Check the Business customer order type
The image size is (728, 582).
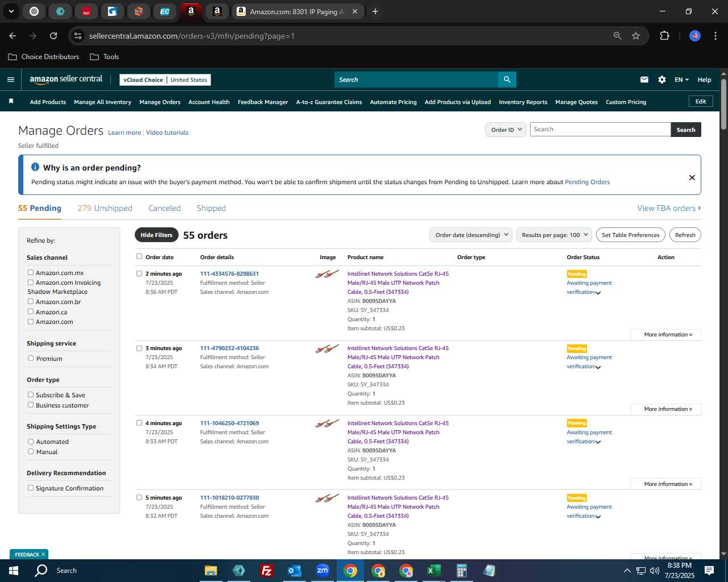(x=31, y=405)
